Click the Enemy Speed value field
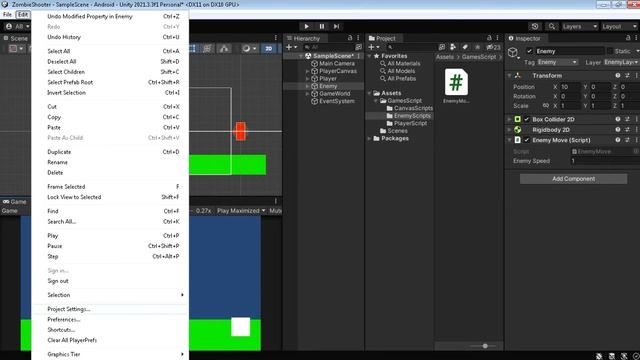The width and height of the screenshot is (640, 360). 605,161
